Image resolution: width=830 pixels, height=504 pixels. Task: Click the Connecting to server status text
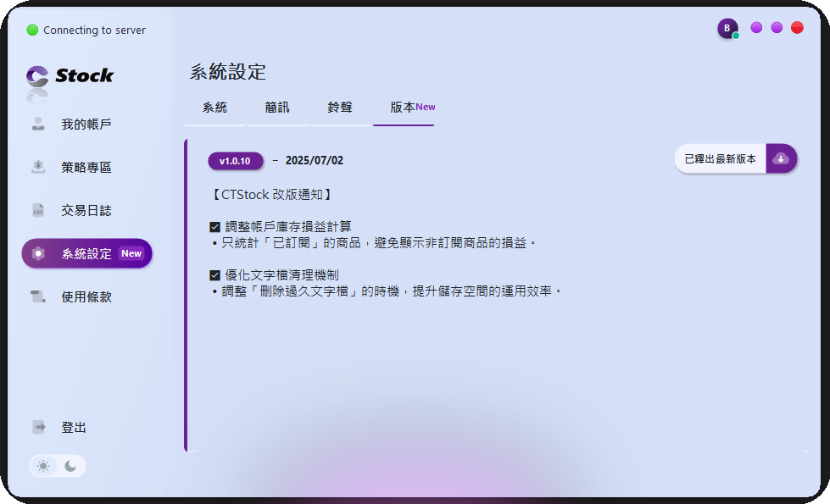click(94, 30)
